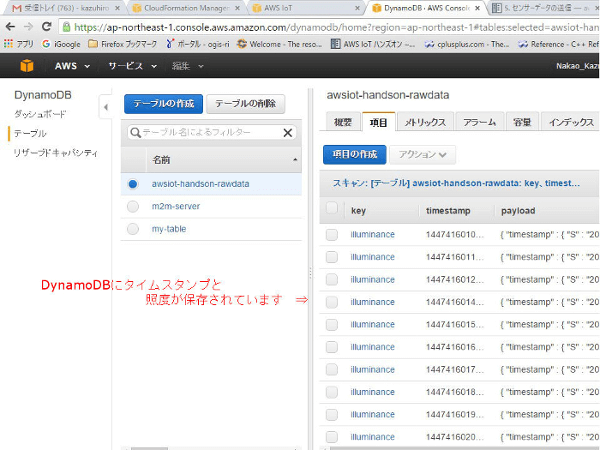
Task: Click the 項目の作成 button
Action: click(x=354, y=155)
